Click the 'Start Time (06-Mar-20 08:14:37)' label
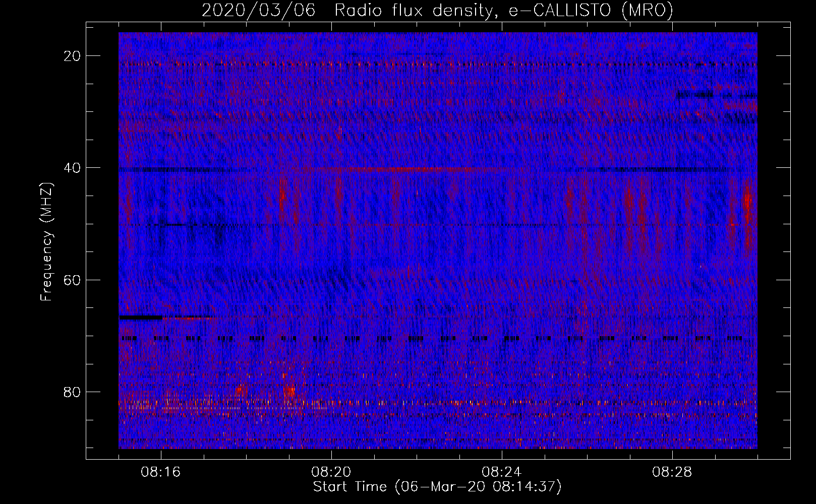The width and height of the screenshot is (816, 504). (x=437, y=487)
